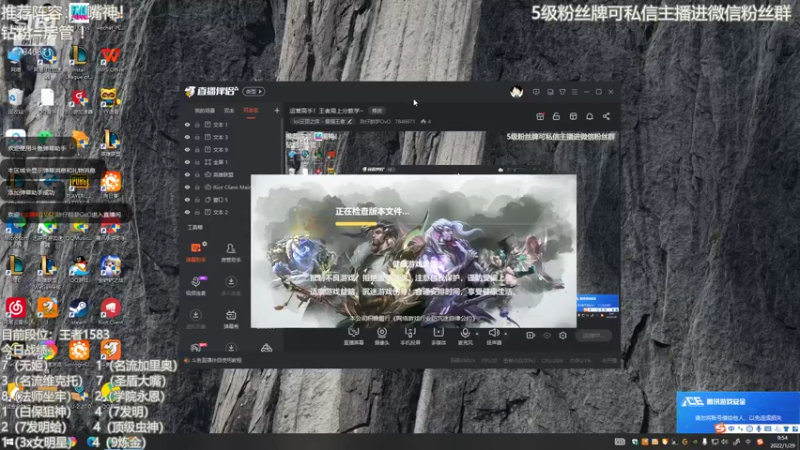800x450 pixels.
Task: Add a new scene with plus icon
Action: click(277, 110)
